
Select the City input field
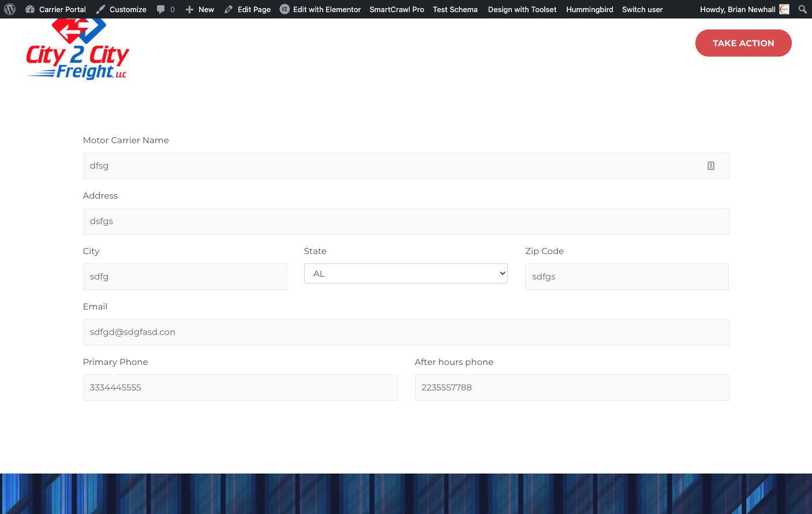pyautogui.click(x=185, y=277)
